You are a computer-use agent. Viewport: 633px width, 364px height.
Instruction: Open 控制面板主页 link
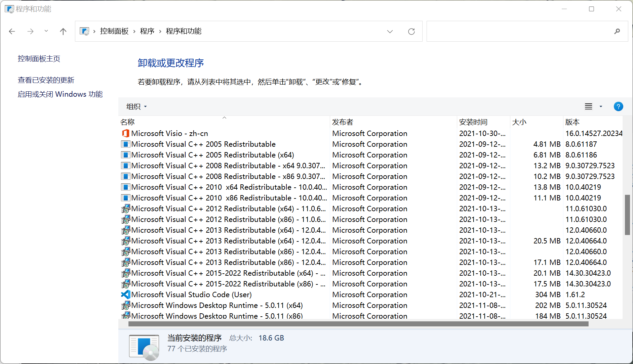click(x=39, y=59)
